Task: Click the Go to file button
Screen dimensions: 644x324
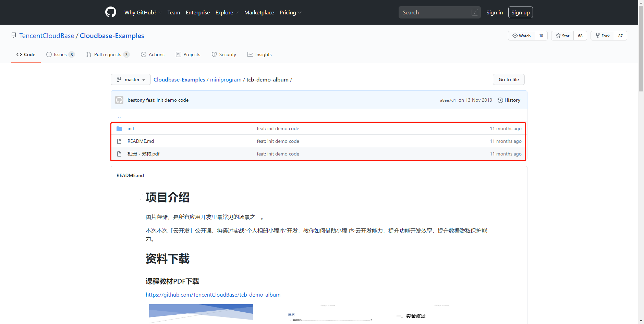Action: tap(509, 79)
